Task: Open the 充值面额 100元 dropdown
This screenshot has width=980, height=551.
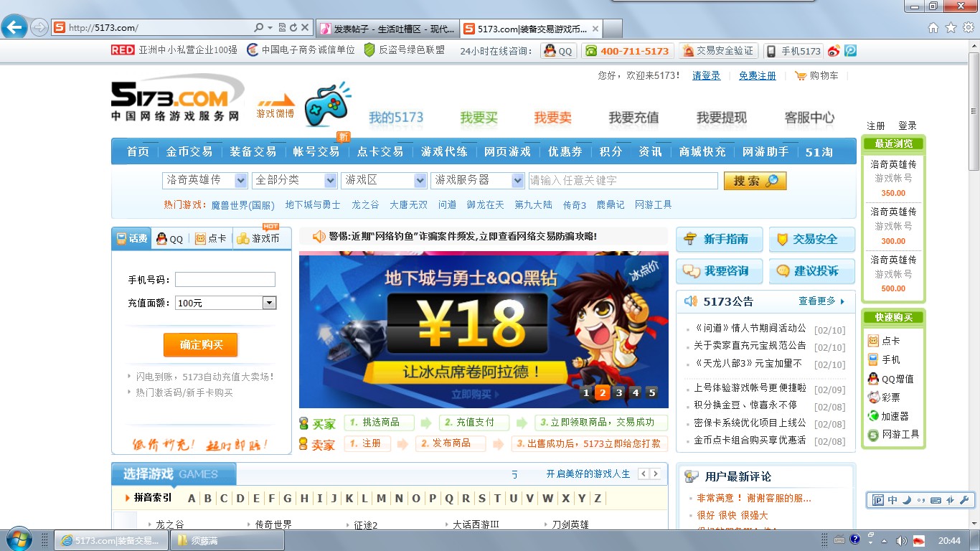Action: pyautogui.click(x=225, y=303)
